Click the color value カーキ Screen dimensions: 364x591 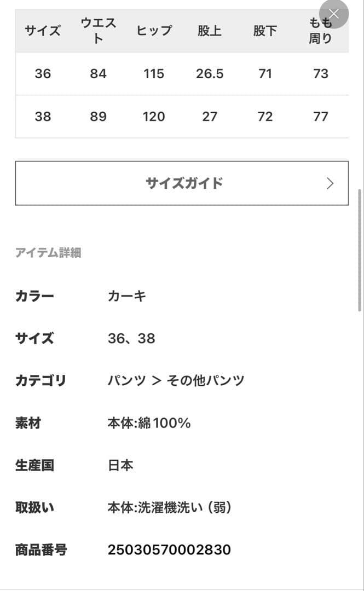[127, 297]
